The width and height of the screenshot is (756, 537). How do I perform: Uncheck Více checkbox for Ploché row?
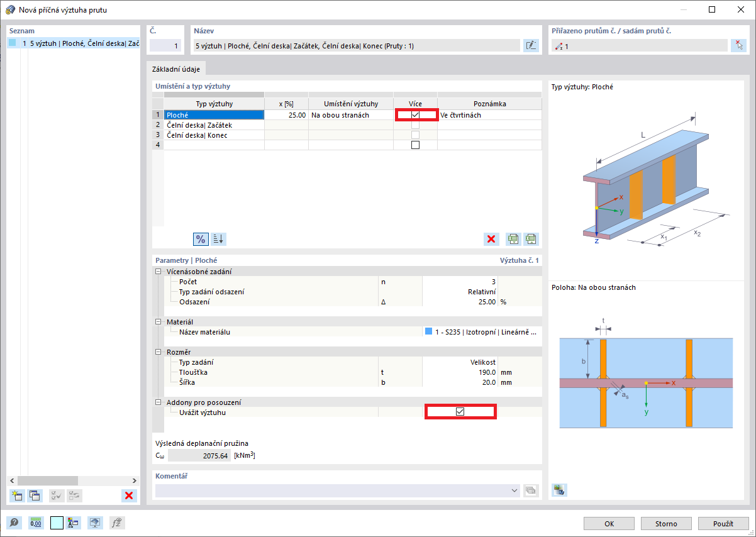point(415,115)
